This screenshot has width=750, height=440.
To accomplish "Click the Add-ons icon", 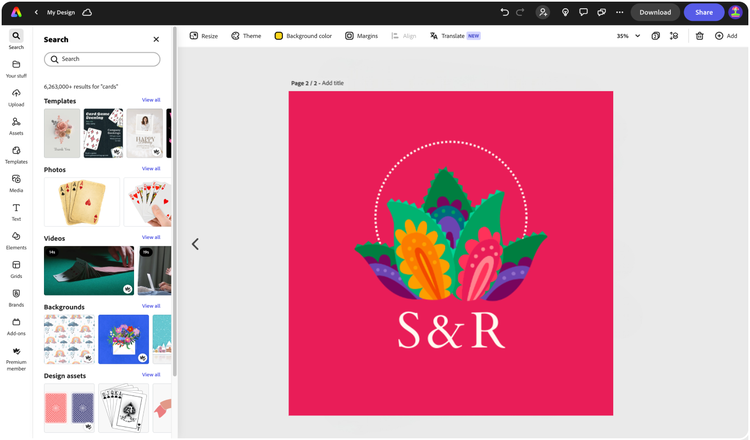I will click(x=16, y=327).
